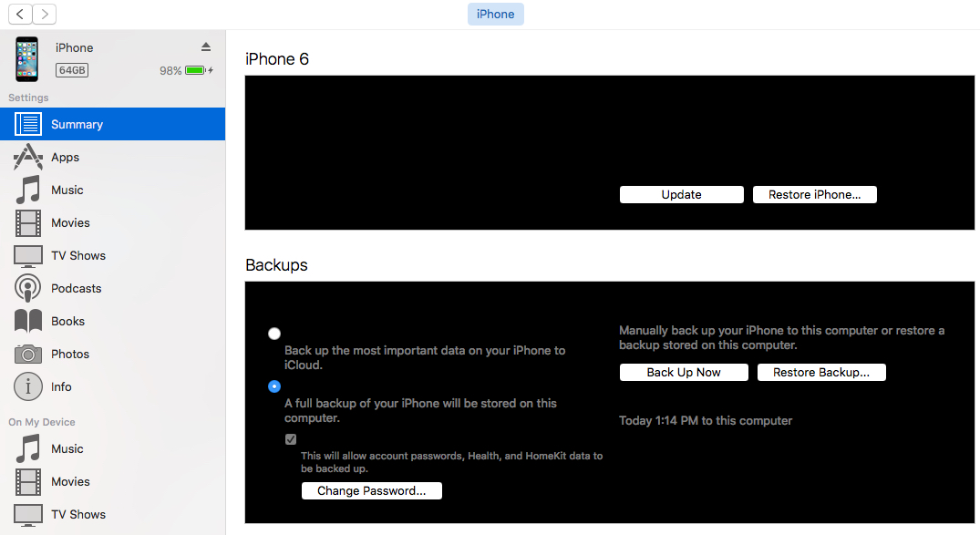Click the iPhone tab at the top
The image size is (980, 535).
click(x=496, y=14)
